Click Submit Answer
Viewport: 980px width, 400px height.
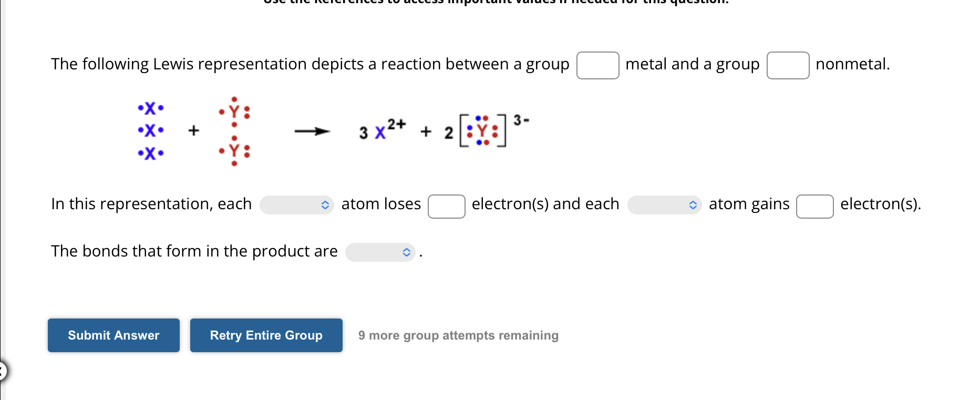(113, 335)
